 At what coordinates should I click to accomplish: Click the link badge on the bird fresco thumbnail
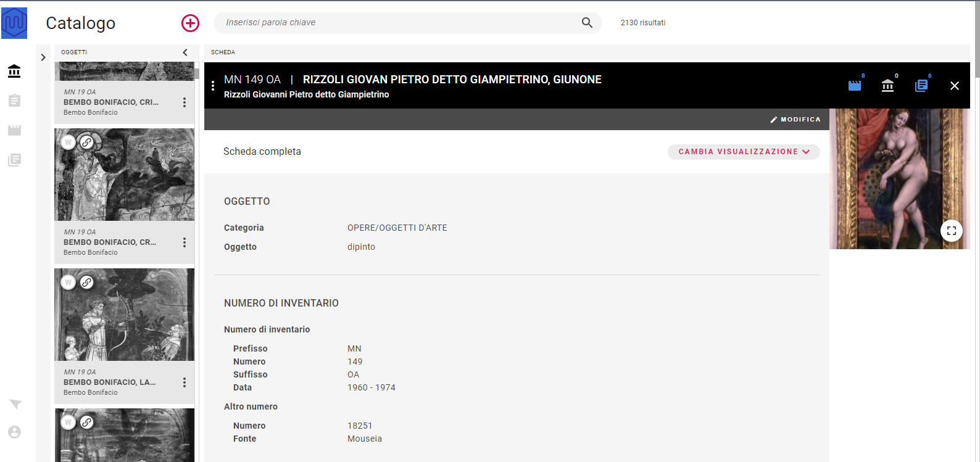87,142
